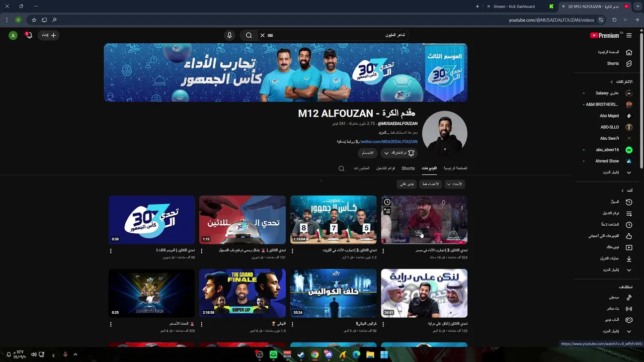Open Ahmed Show subscription channel

(613, 161)
